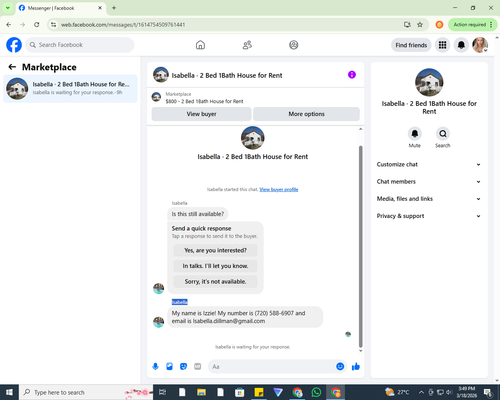Open WhatsApp from the taskbar
Viewport: 500px width, 400px height.
[316, 392]
